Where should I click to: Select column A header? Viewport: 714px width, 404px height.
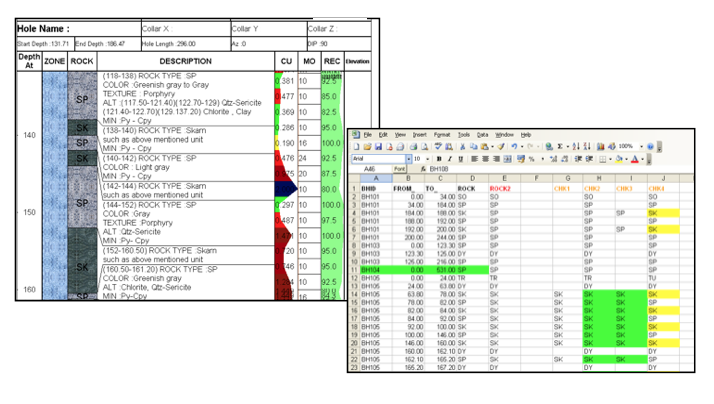pos(376,178)
